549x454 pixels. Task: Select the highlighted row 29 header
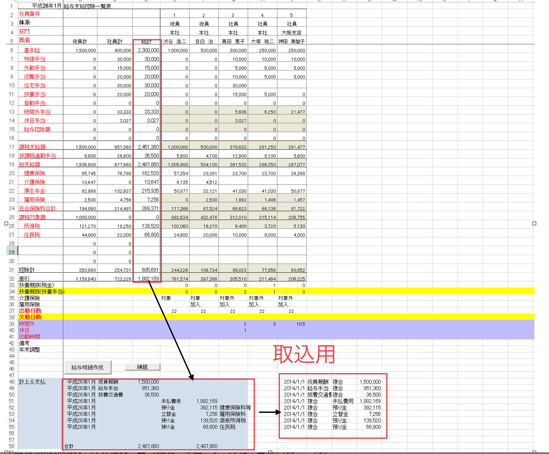pyautogui.click(x=12, y=252)
